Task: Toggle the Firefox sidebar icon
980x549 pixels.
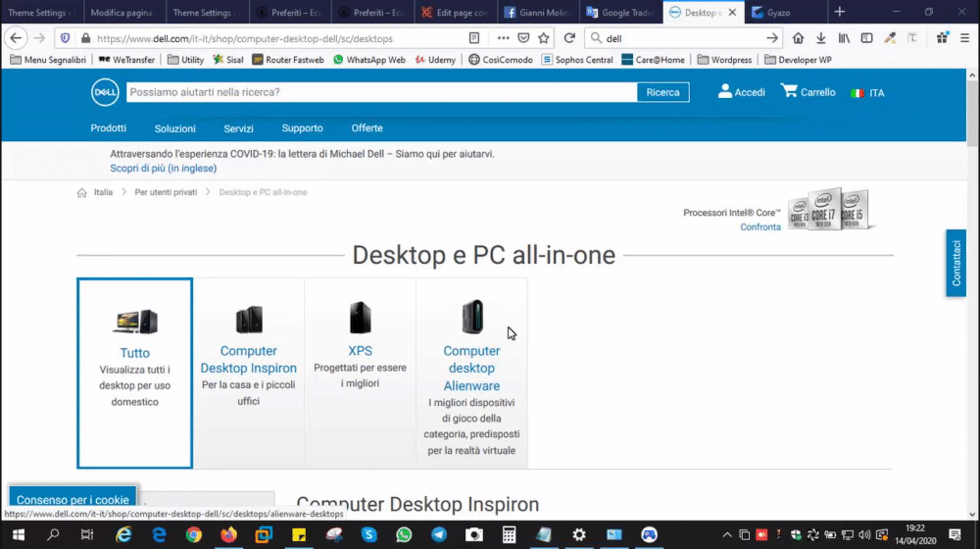Action: click(867, 38)
